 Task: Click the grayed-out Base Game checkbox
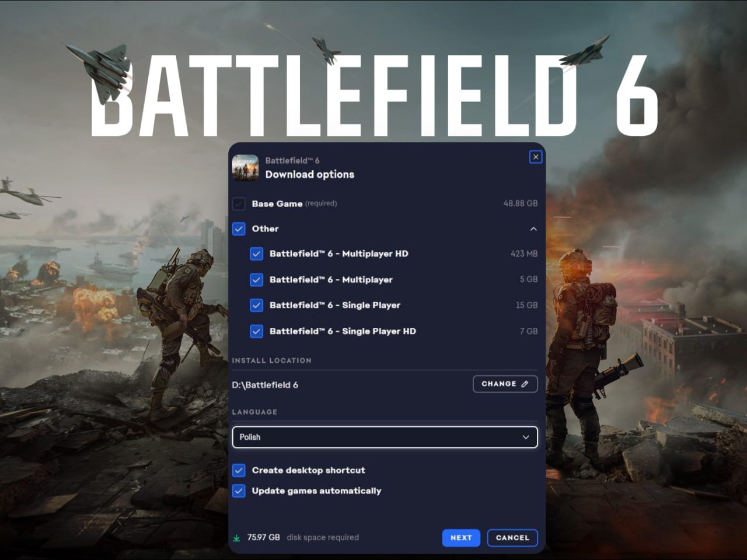pos(239,204)
